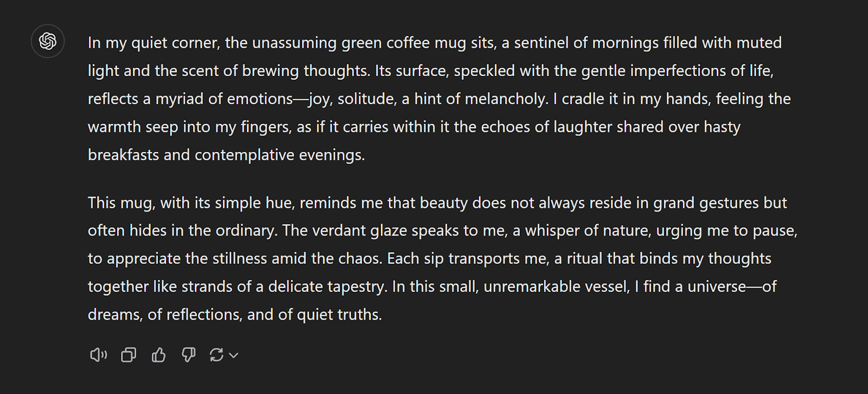Mark response as good with thumbs up
This screenshot has height=394, width=868.
pyautogui.click(x=158, y=355)
